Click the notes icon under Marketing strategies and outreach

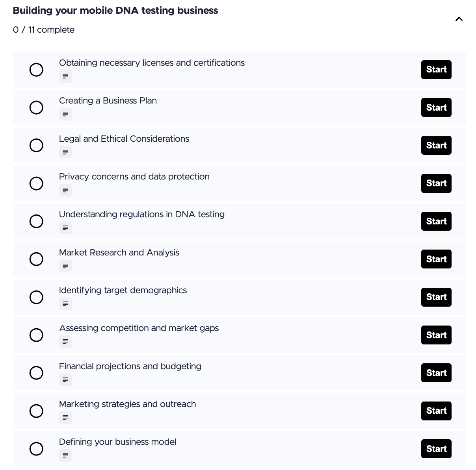coord(65,418)
